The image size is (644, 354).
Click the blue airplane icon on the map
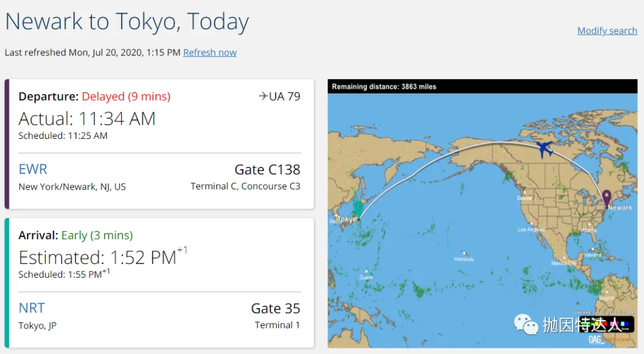(544, 150)
